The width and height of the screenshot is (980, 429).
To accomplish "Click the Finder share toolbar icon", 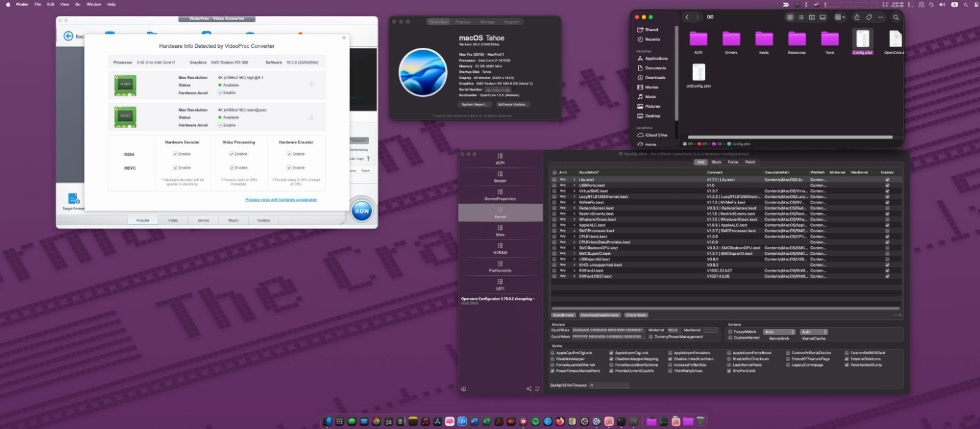I will 857,17.
